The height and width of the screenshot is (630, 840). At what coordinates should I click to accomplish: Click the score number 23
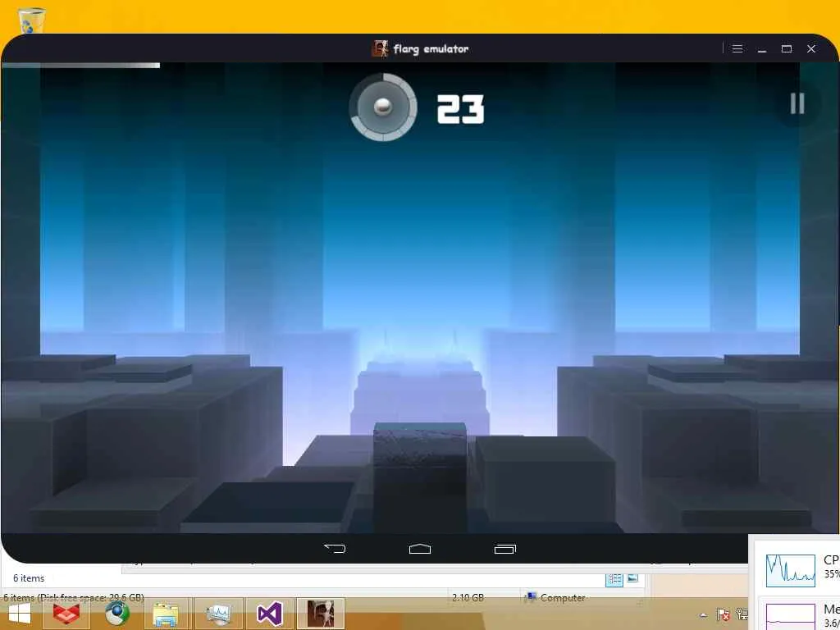[461, 109]
